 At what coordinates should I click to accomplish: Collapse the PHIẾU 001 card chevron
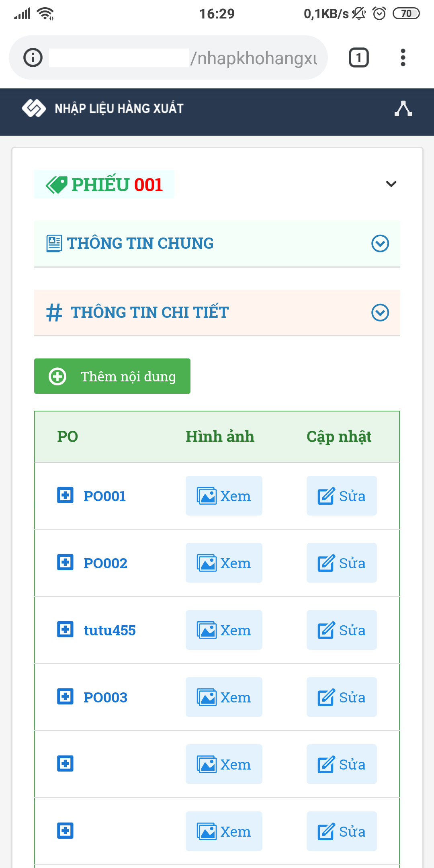(391, 184)
